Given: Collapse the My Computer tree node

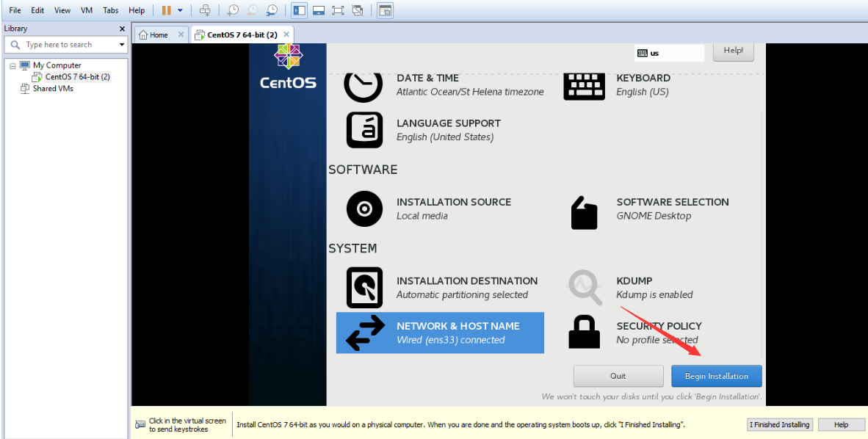Looking at the screenshot, I should 11,65.
